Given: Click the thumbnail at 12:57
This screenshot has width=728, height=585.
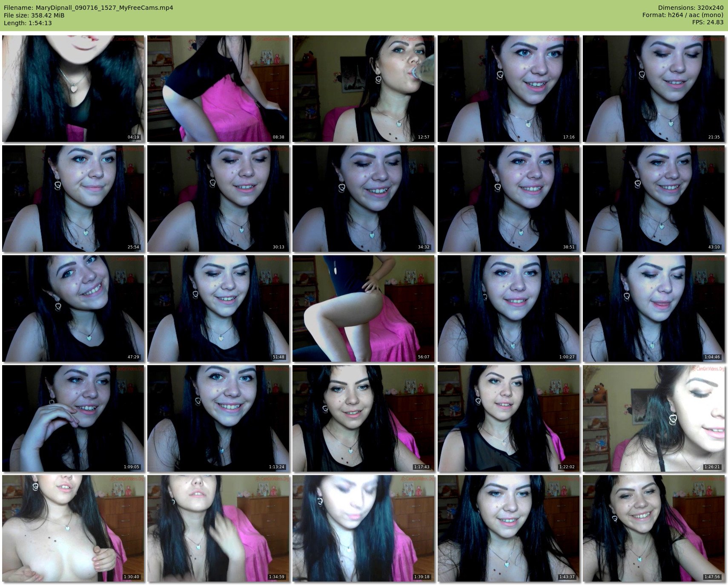Looking at the screenshot, I should (364, 89).
